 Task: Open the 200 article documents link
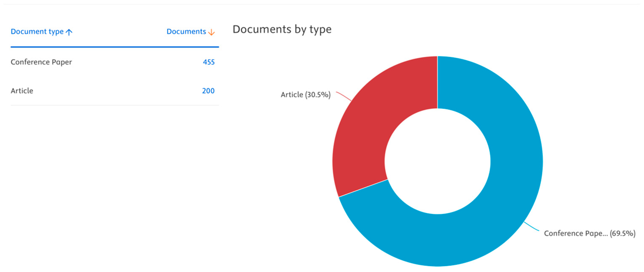[208, 91]
